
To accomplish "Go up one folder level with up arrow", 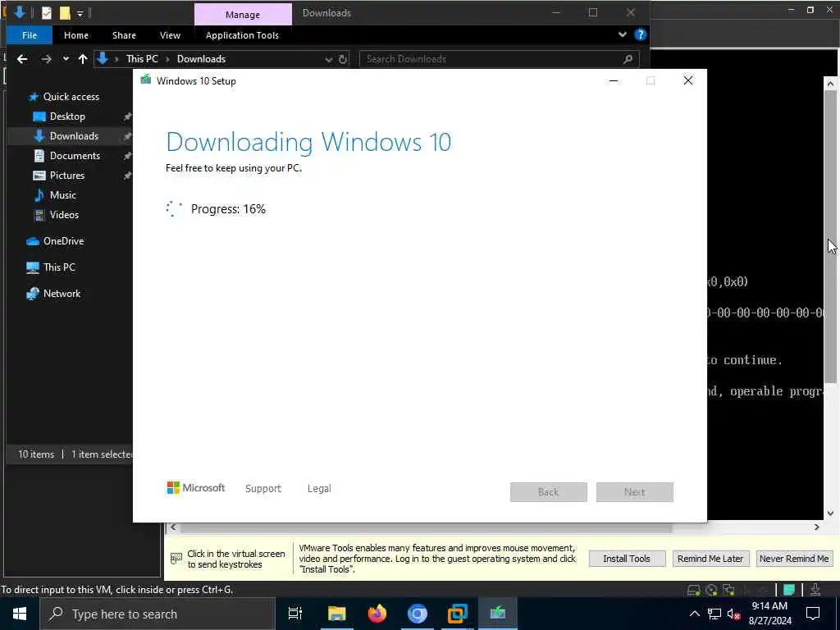I will tap(83, 59).
